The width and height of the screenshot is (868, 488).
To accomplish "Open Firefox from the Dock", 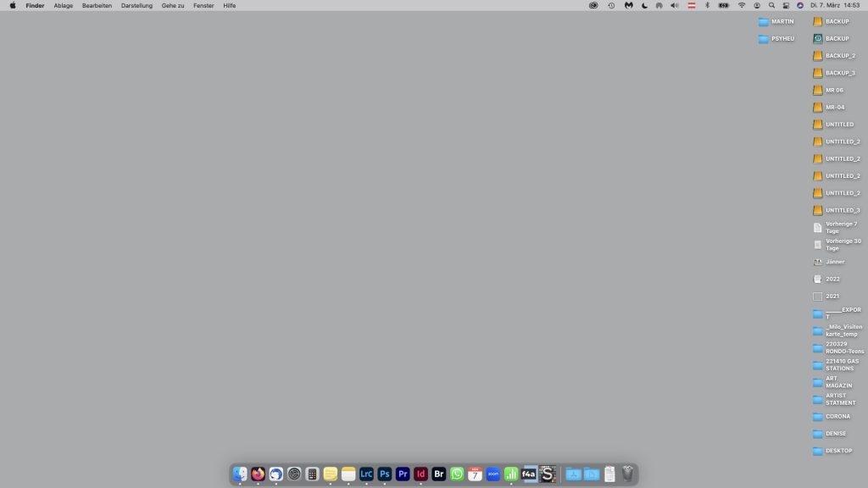I will click(258, 474).
